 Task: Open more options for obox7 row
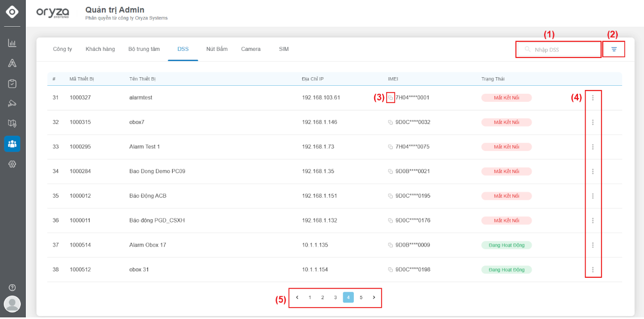point(593,122)
